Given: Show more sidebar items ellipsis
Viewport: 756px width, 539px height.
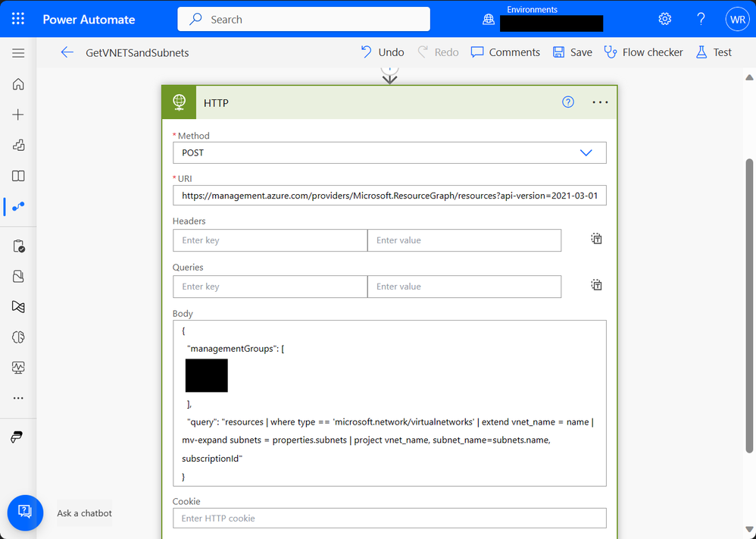Looking at the screenshot, I should point(18,398).
